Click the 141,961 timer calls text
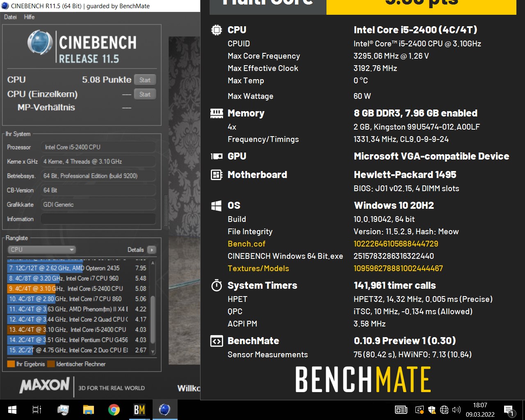Screen dimensions: 525x420 (395, 285)
